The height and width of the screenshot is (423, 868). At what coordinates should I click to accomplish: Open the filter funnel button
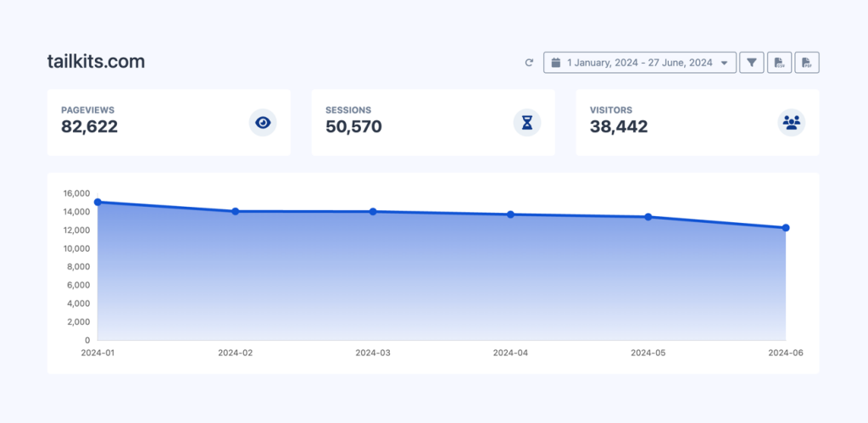click(x=752, y=63)
